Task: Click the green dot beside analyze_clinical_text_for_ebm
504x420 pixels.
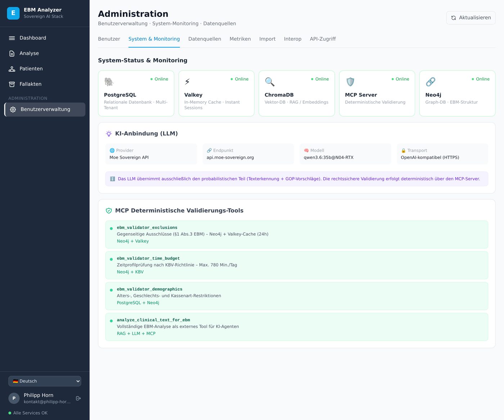Action: (x=111, y=321)
